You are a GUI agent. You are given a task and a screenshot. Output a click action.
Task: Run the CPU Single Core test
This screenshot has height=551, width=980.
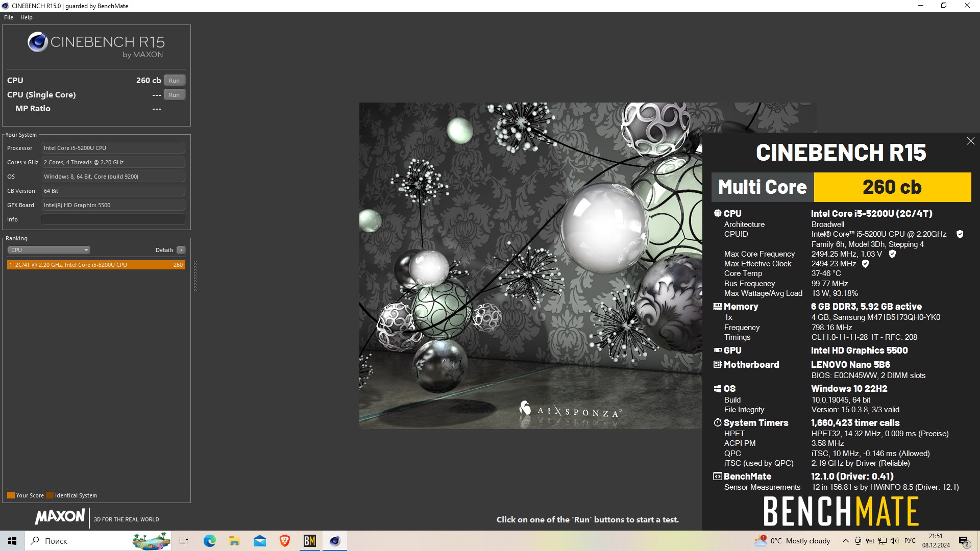[x=175, y=95]
